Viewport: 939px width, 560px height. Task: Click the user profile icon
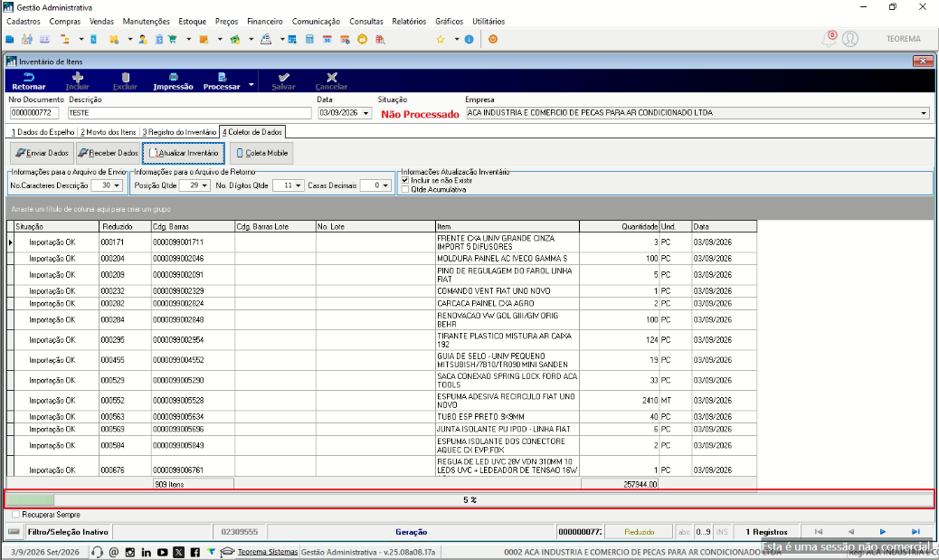click(850, 39)
